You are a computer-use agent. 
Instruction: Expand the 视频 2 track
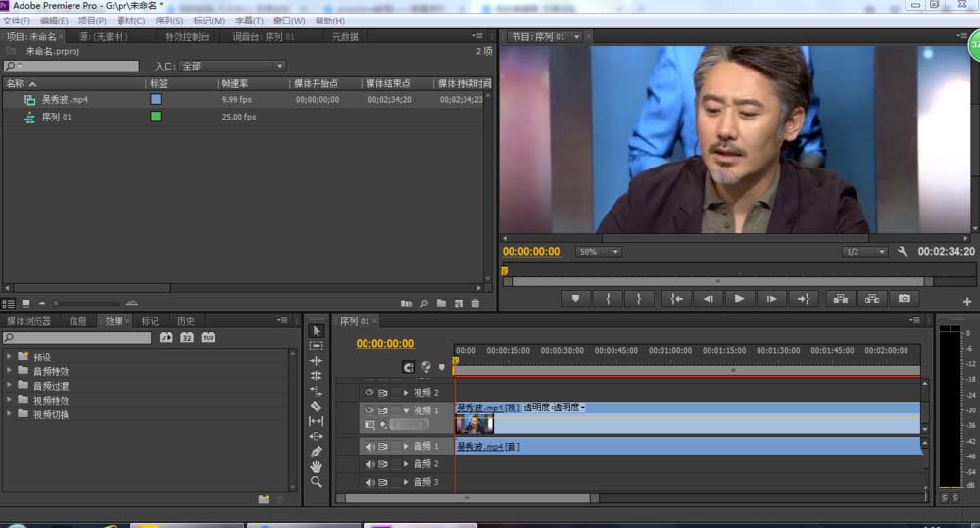point(406,393)
